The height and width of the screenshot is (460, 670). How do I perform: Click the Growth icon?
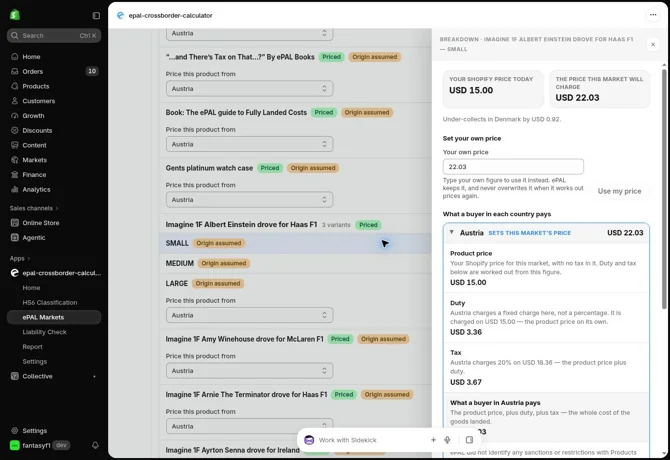[x=15, y=116]
